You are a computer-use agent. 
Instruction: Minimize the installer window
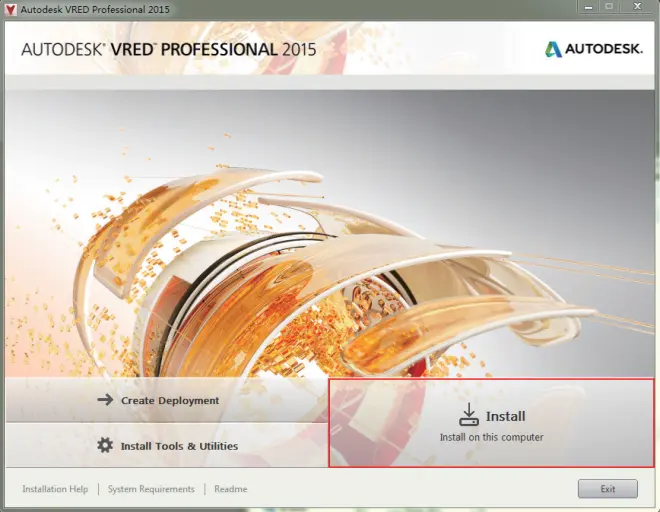(x=588, y=7)
